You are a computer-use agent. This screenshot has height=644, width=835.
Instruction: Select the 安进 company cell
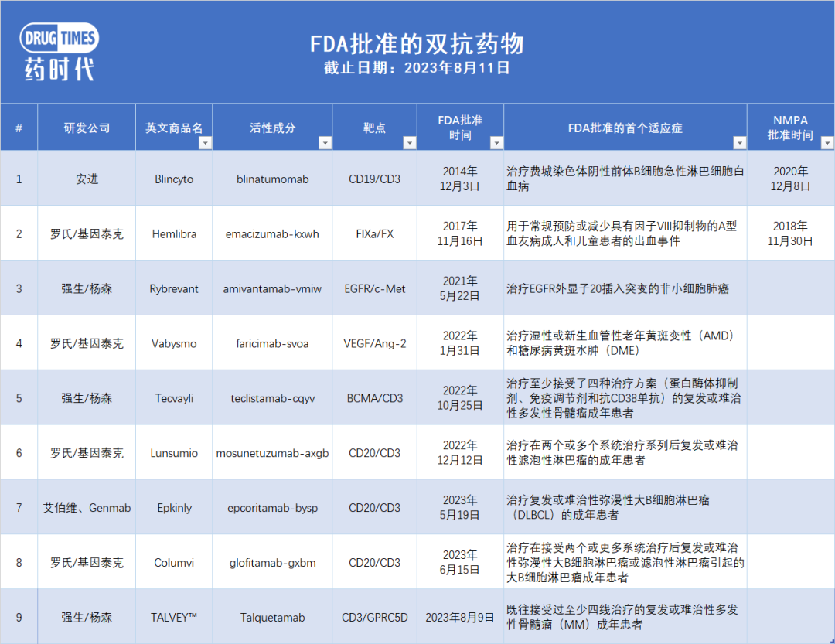coord(87,179)
